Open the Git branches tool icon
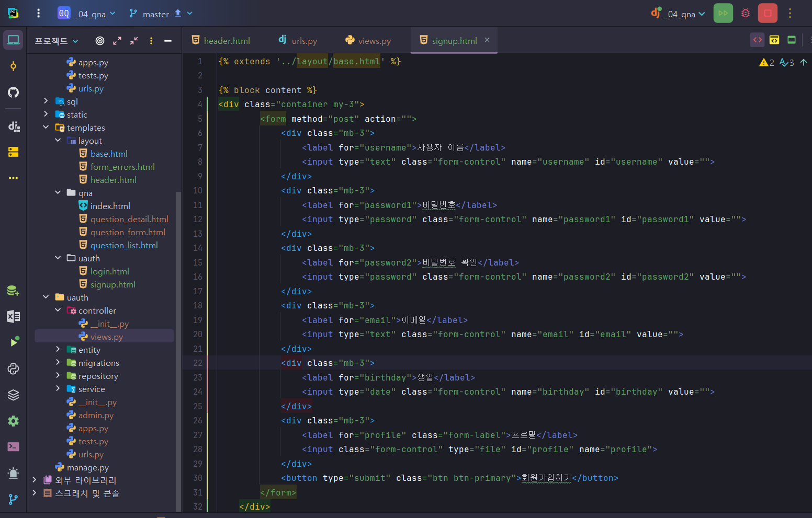 [x=13, y=499]
